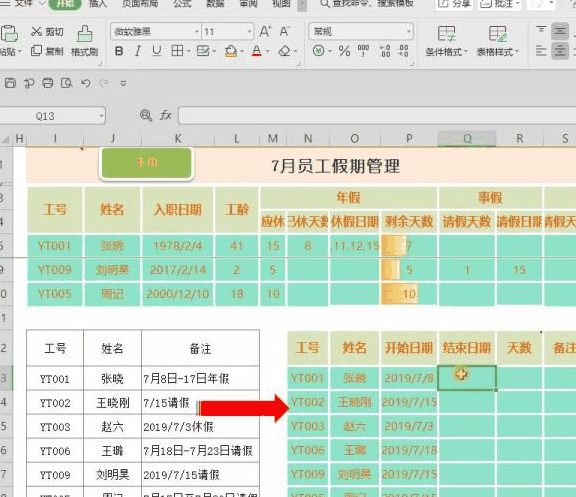Click the zoom magnifier beside fx
Viewport: 576px width, 497px height.
pos(146,116)
